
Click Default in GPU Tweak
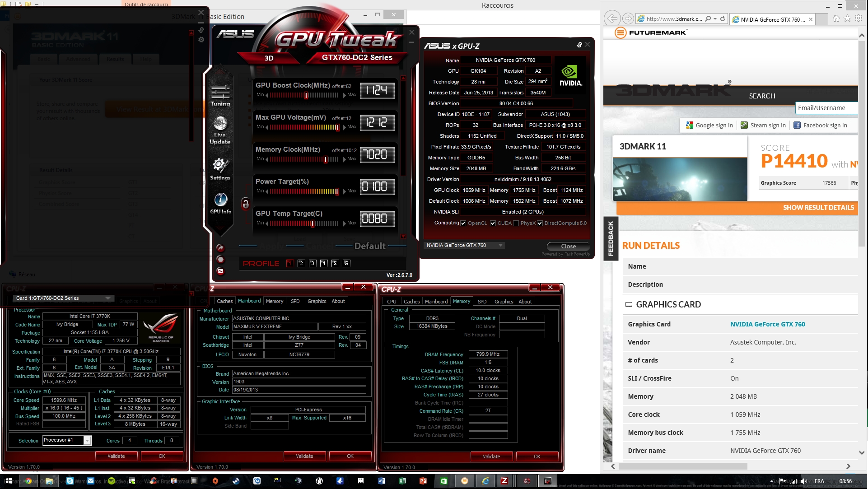[x=370, y=246]
